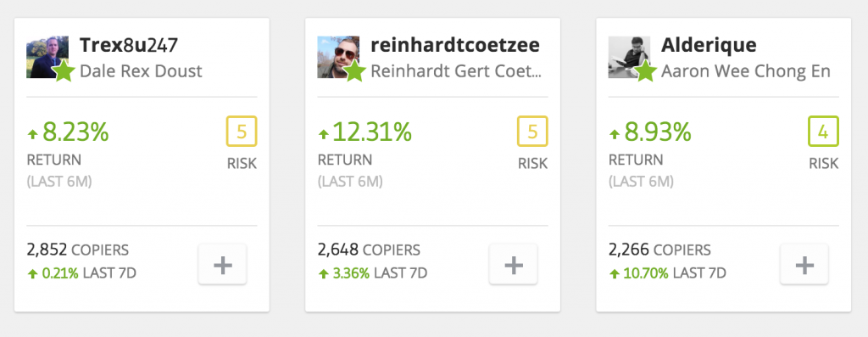Click the name Dale Rex Doust

pyautogui.click(x=142, y=71)
